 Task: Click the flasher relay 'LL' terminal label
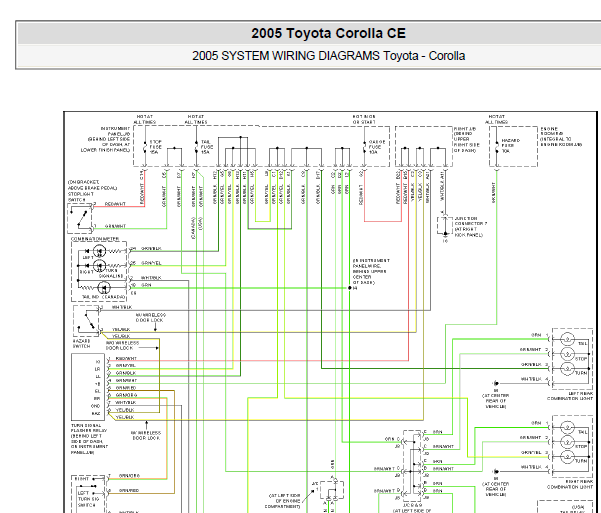[x=97, y=377]
